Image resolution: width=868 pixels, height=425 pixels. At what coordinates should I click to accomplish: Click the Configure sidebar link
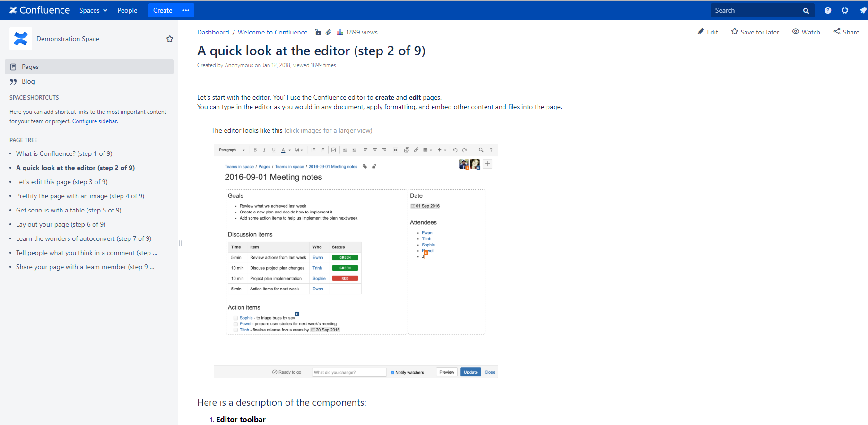click(x=95, y=121)
